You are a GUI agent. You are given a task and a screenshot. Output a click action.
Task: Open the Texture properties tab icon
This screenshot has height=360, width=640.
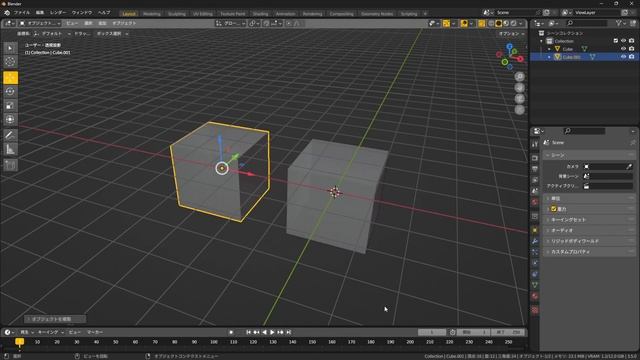(x=535, y=310)
